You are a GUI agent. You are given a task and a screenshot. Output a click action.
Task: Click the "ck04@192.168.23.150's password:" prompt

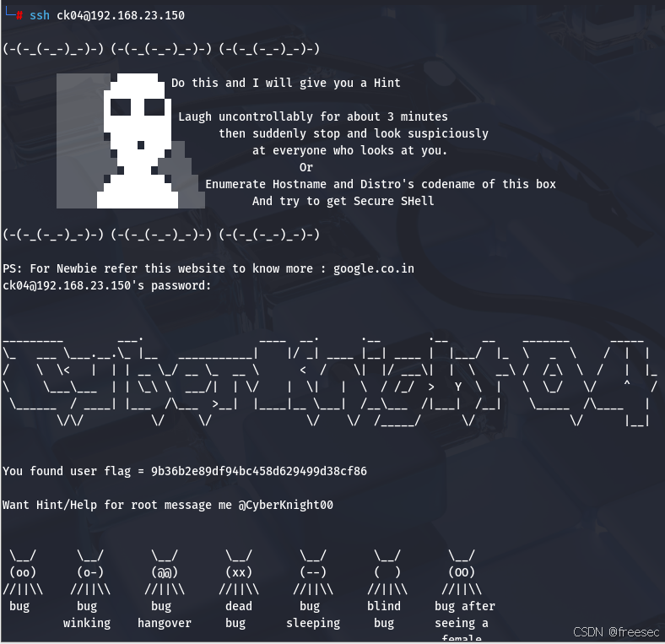107,285
